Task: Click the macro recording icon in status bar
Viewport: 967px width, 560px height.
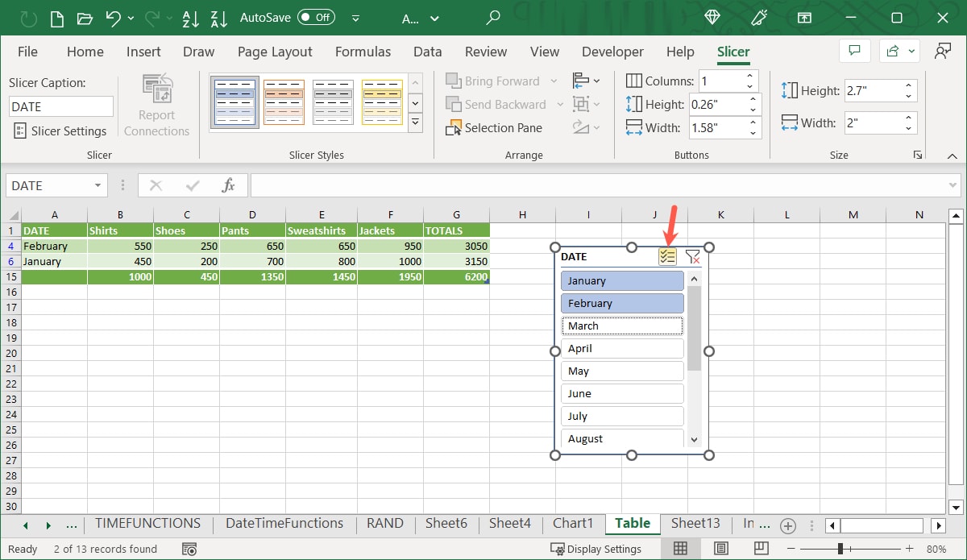Action: tap(189, 549)
